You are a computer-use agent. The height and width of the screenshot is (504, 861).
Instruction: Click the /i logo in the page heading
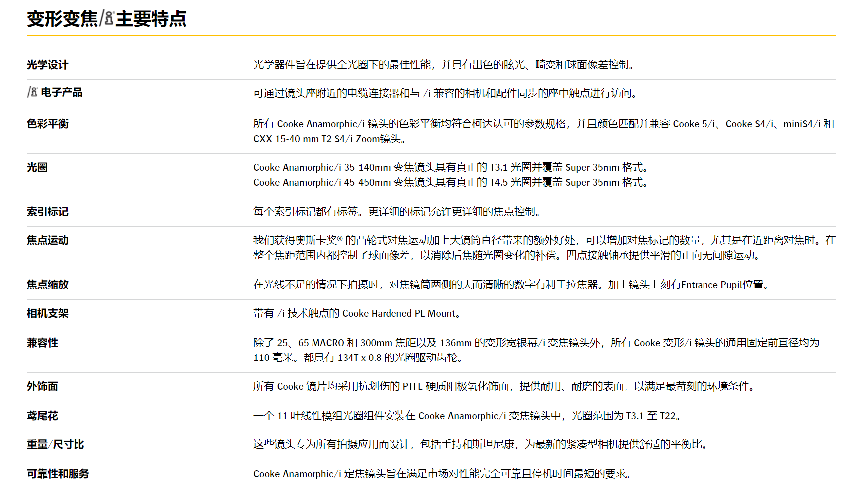coord(107,19)
